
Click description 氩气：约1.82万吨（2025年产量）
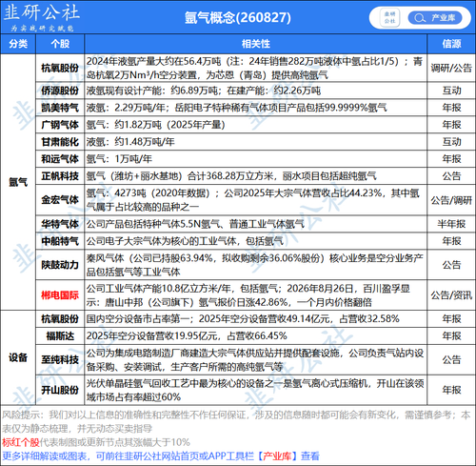pos(156,125)
